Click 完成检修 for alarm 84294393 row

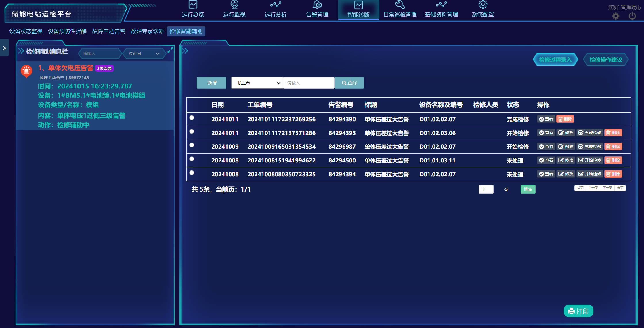[x=590, y=133]
